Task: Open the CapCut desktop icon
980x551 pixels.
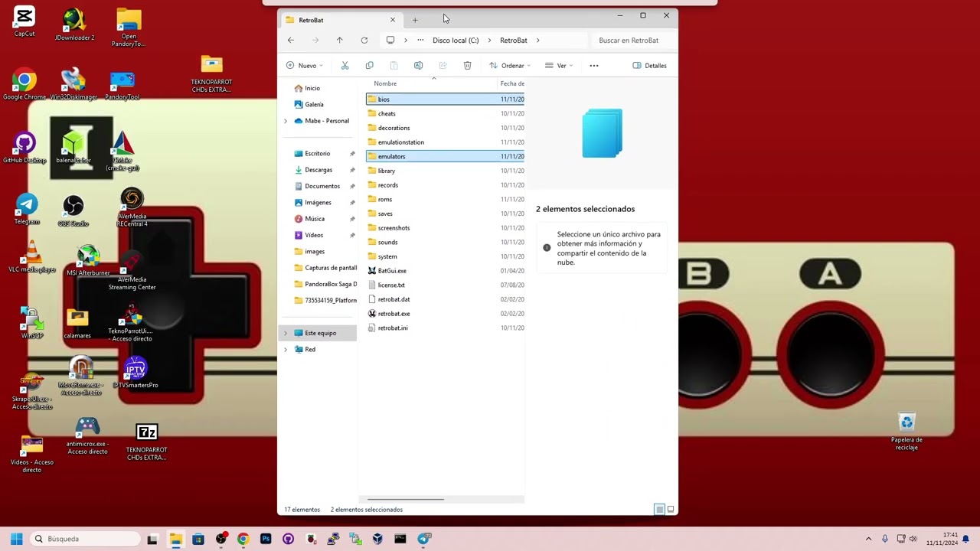Action: (x=24, y=21)
